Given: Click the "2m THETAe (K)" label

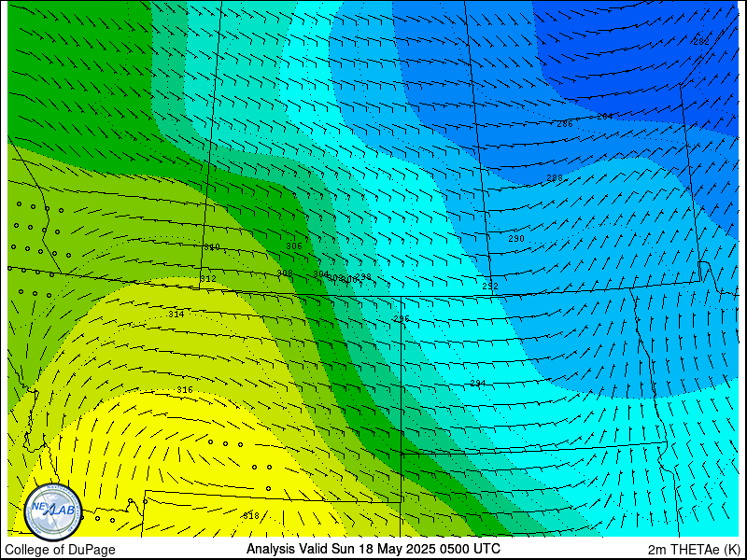Looking at the screenshot, I should click(x=694, y=549).
